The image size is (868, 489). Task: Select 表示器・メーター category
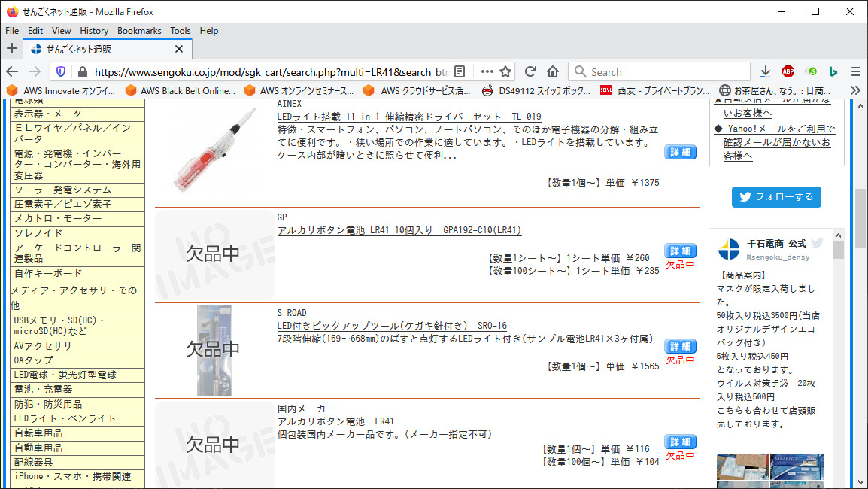click(x=77, y=114)
